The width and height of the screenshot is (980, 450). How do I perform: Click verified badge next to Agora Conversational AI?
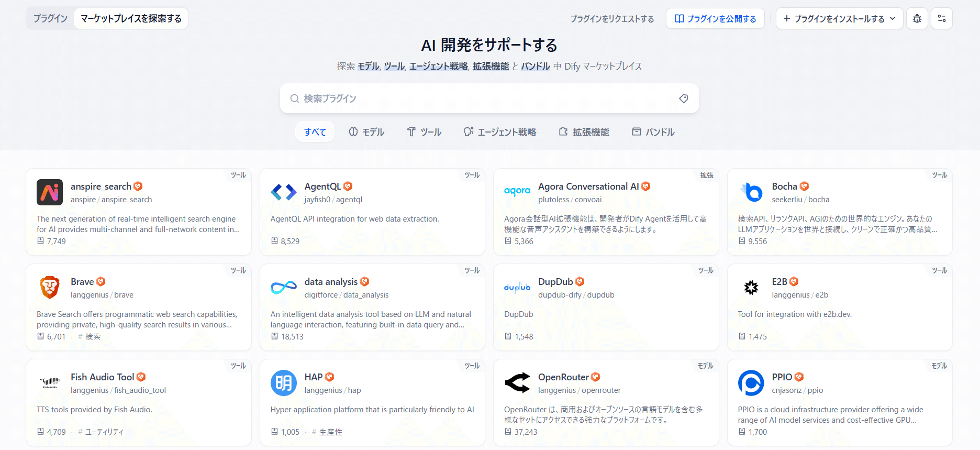point(646,186)
